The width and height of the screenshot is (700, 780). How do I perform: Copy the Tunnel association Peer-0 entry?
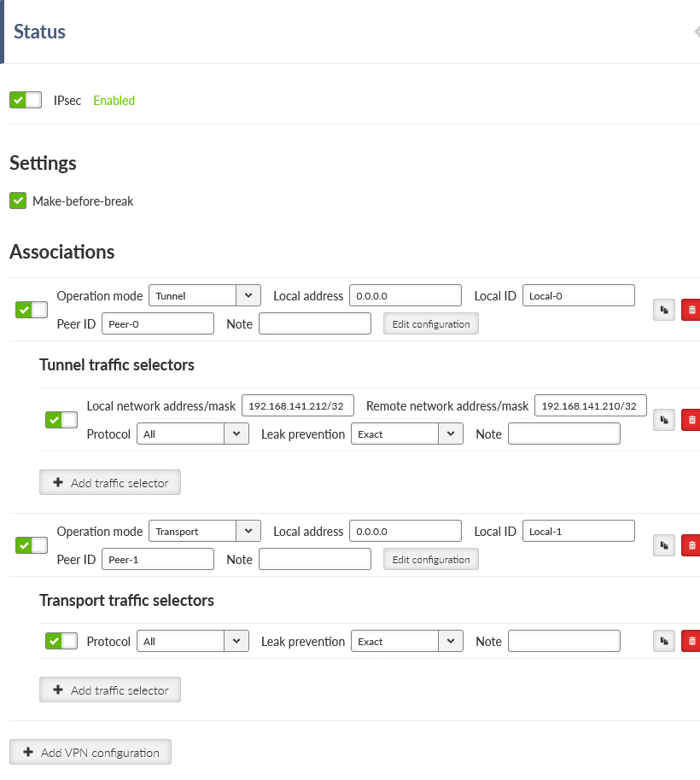pos(663,310)
